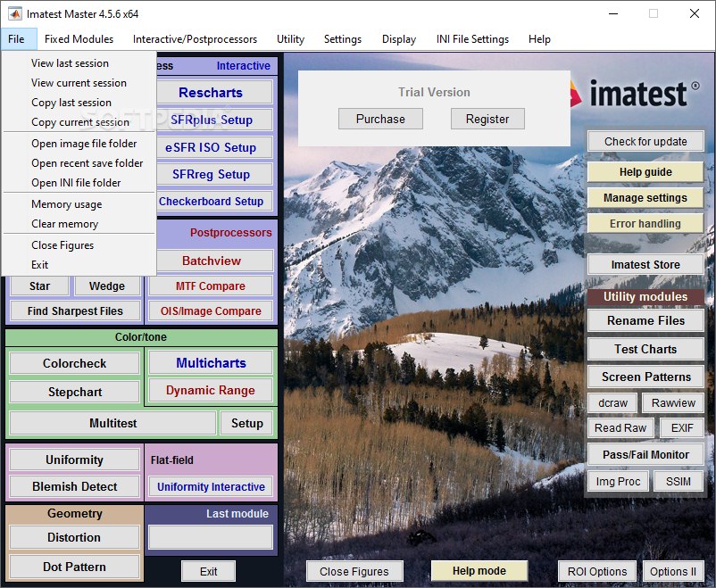
Task: Click the Imatest app icon in title bar
Action: click(x=15, y=13)
